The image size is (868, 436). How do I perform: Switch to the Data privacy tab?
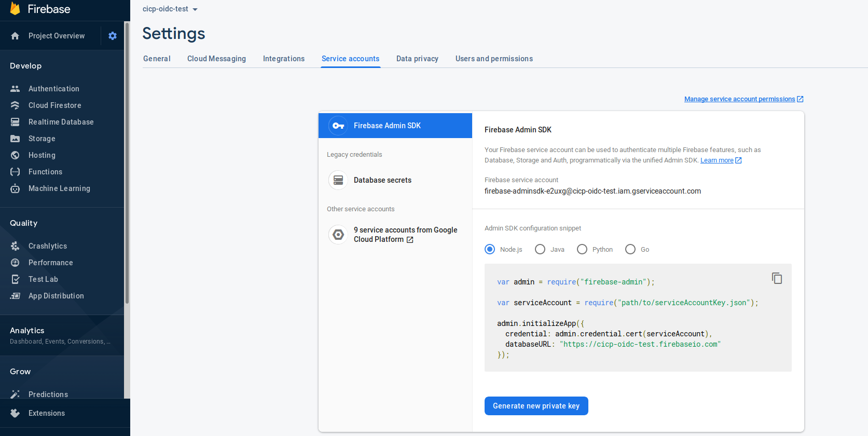tap(417, 59)
